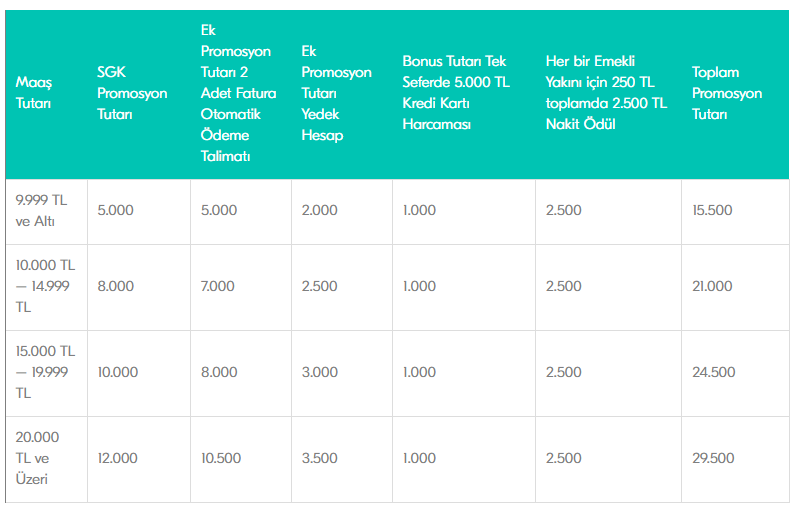Select the 2.000 Yedek Hesap value

pos(320,210)
